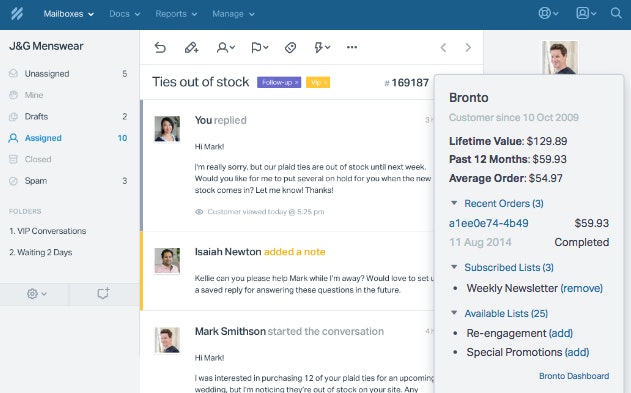Open the status flag dropdown
The image size is (631, 393).
tap(260, 47)
